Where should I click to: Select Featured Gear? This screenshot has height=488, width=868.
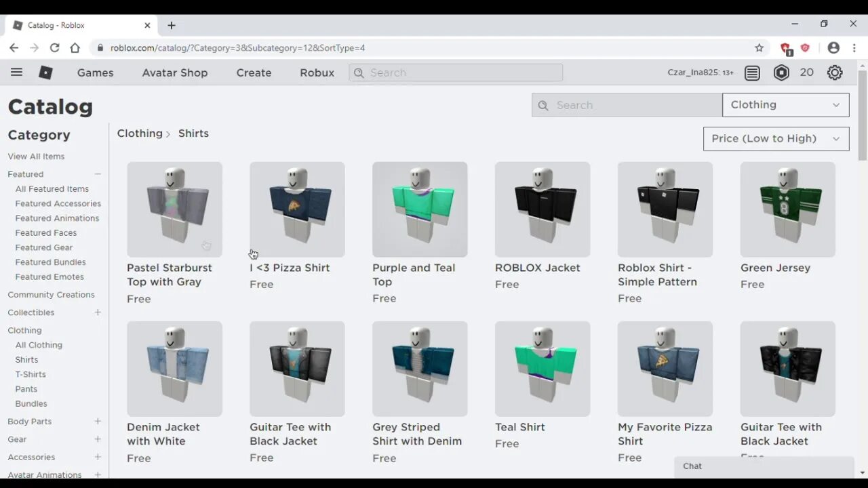click(x=44, y=247)
